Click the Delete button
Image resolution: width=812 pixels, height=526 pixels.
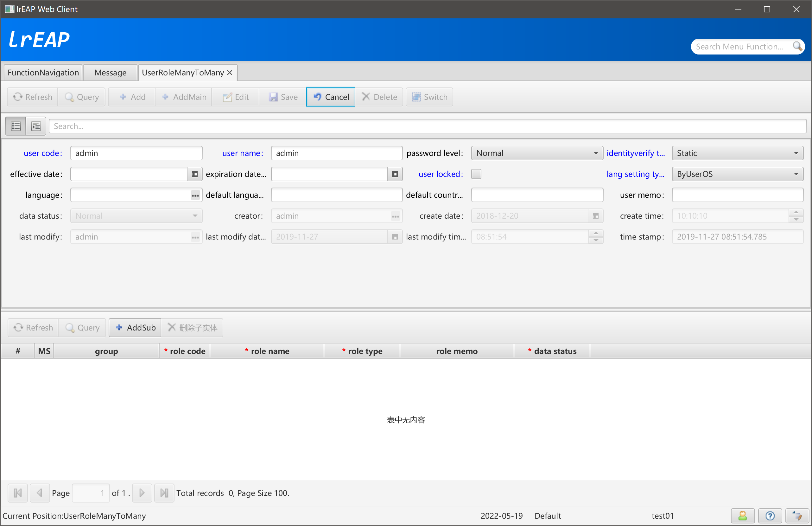[x=379, y=97]
